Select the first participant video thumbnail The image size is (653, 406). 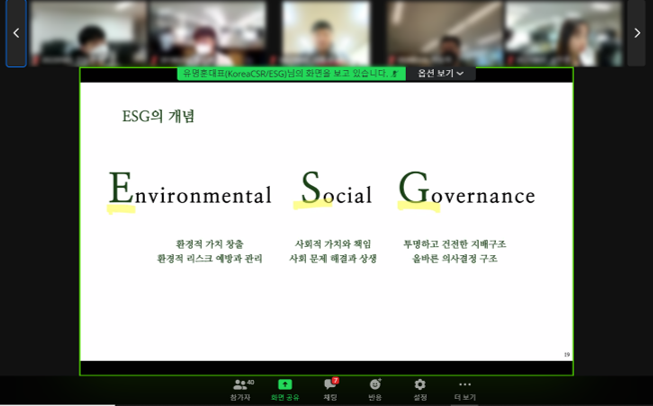84,33
